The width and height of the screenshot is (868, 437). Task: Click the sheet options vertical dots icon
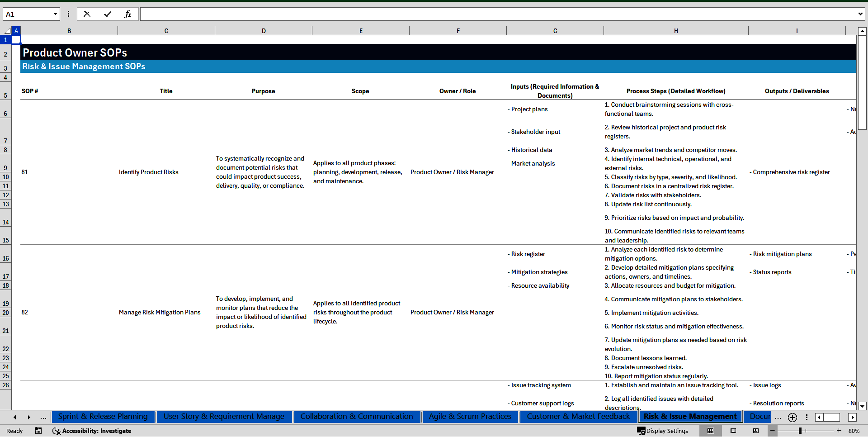pos(807,417)
